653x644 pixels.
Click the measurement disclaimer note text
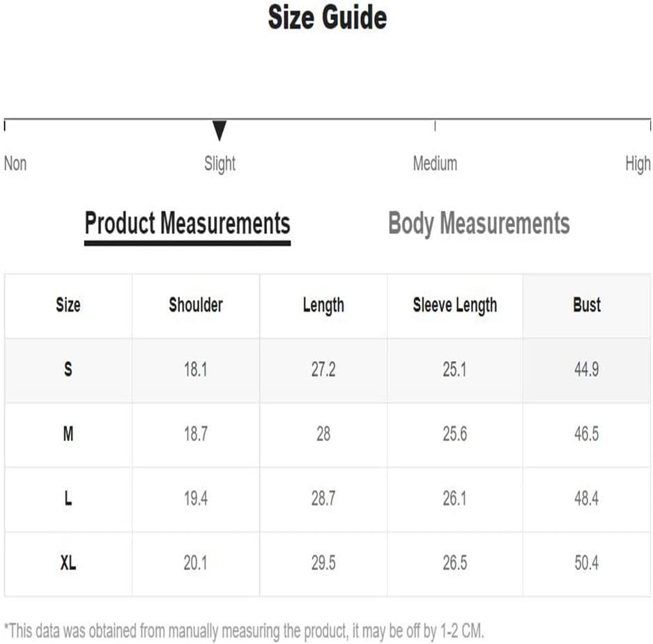point(244,631)
